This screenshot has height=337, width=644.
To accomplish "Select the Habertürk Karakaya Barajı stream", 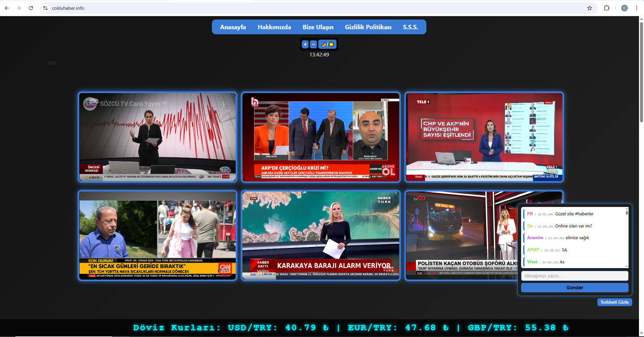I will [x=321, y=236].
